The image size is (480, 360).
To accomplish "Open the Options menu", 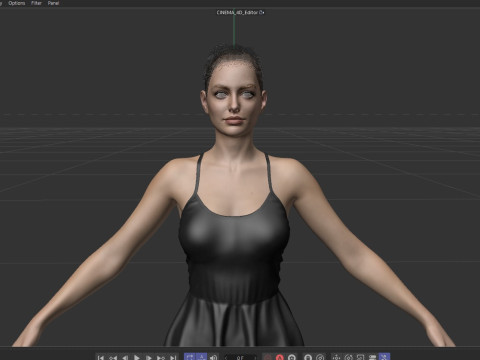I will coord(17,3).
